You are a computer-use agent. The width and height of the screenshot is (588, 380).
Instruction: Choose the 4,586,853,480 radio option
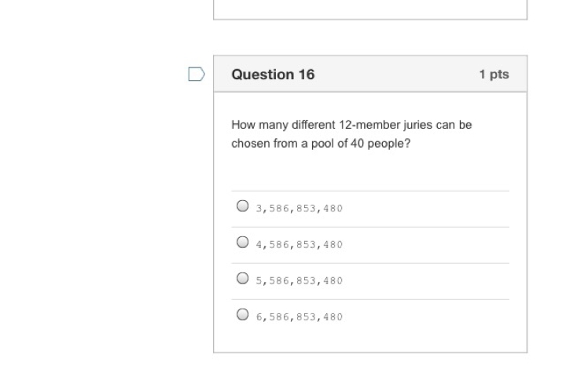243,243
